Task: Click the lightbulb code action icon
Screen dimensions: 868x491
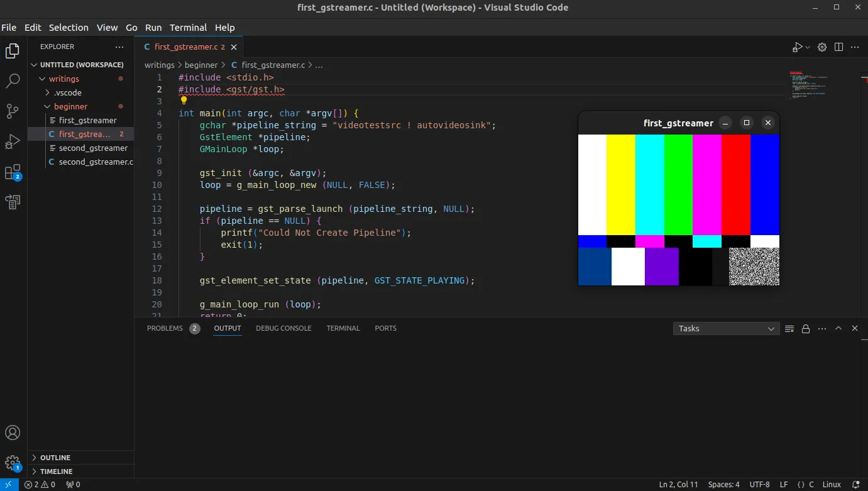Action: click(x=184, y=101)
